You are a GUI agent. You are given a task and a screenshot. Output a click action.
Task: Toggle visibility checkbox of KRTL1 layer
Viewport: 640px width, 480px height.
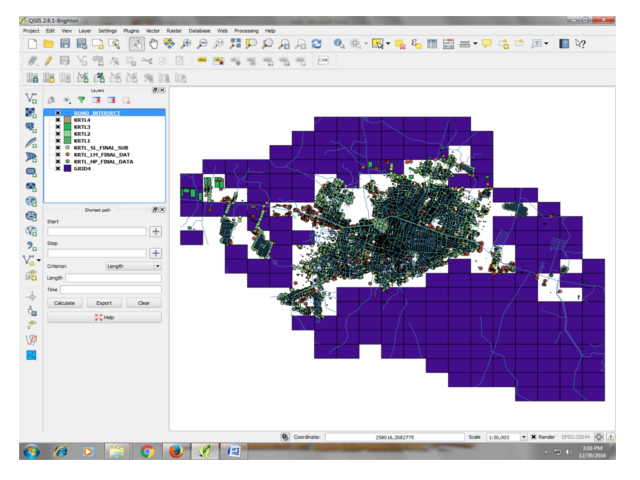tap(58, 141)
